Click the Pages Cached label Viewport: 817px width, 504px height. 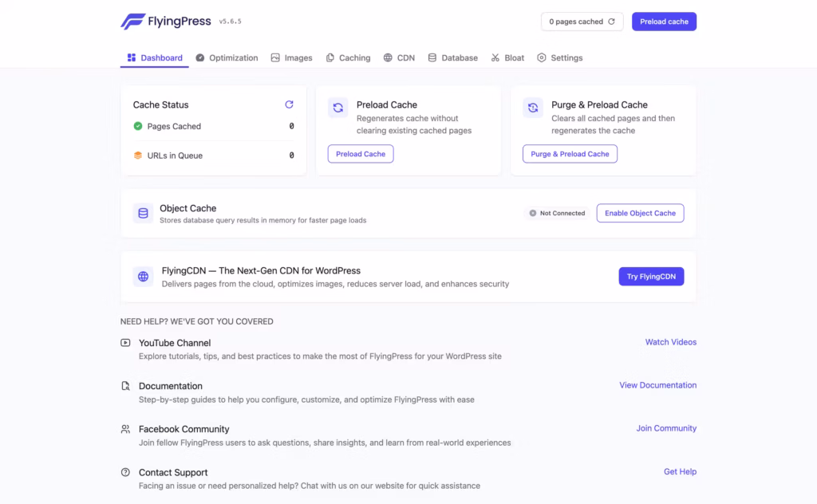point(174,126)
